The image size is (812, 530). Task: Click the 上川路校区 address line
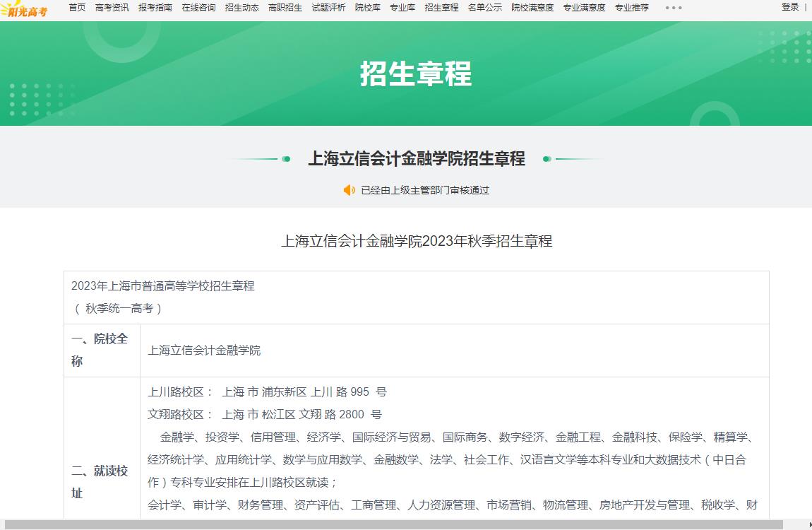(x=267, y=392)
